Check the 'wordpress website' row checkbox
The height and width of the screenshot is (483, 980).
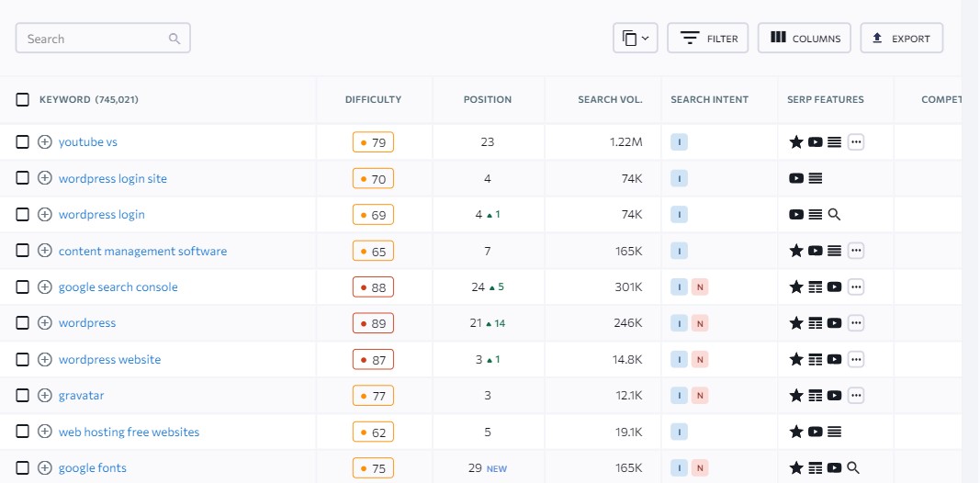(x=22, y=359)
